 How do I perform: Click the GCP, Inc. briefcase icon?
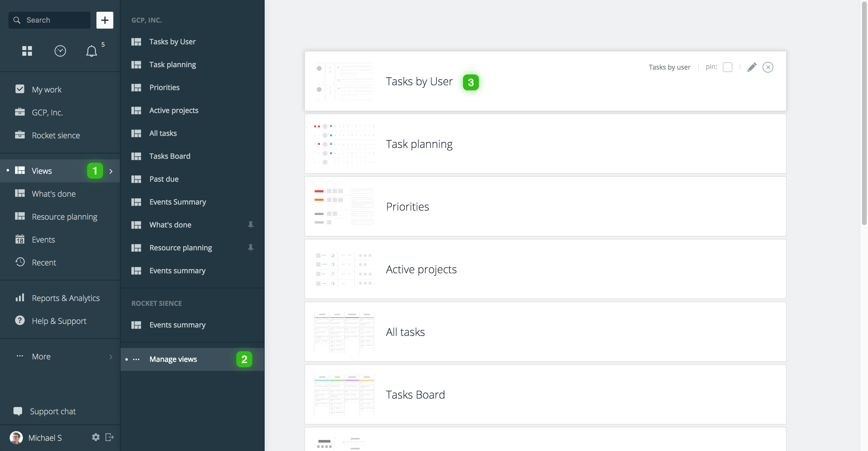(20, 112)
